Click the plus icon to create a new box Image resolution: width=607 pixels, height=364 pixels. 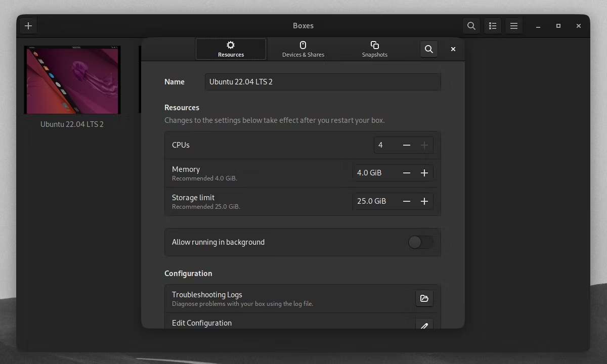28,26
